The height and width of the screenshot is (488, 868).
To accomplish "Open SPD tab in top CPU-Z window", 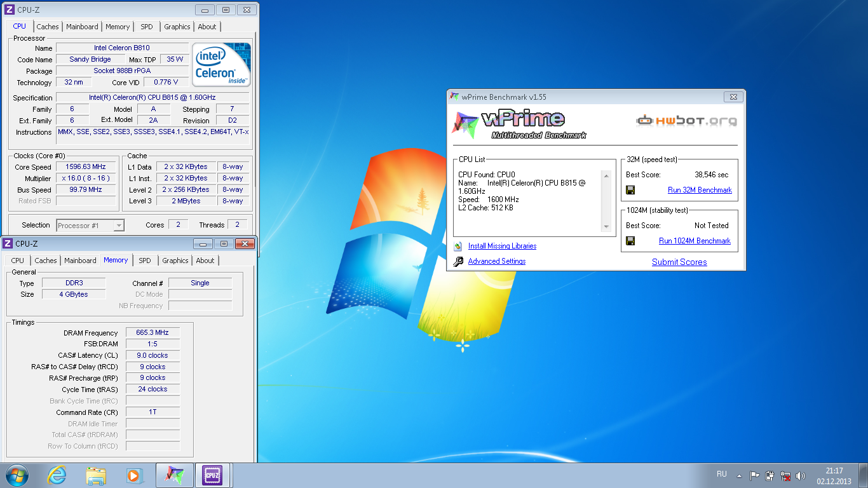I will click(x=147, y=27).
